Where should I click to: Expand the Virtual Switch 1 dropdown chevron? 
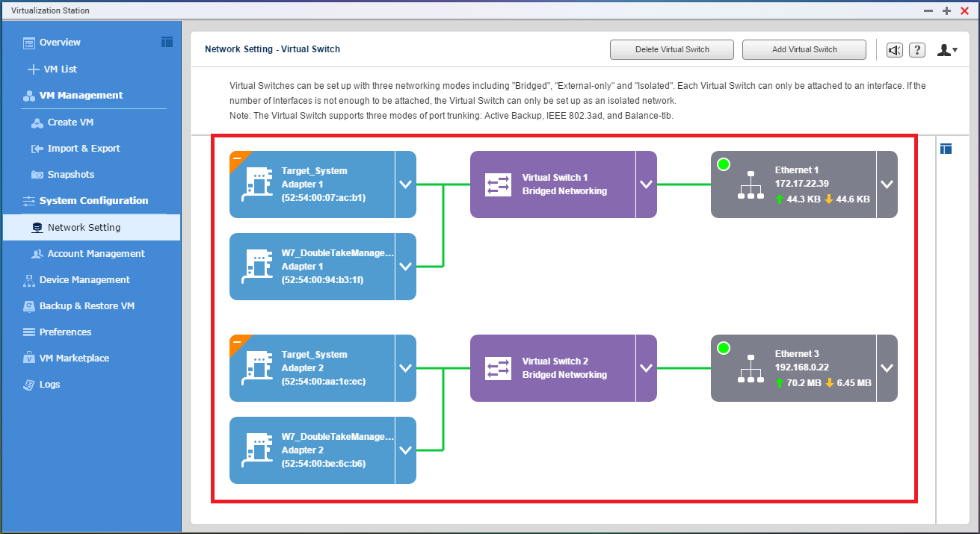646,184
